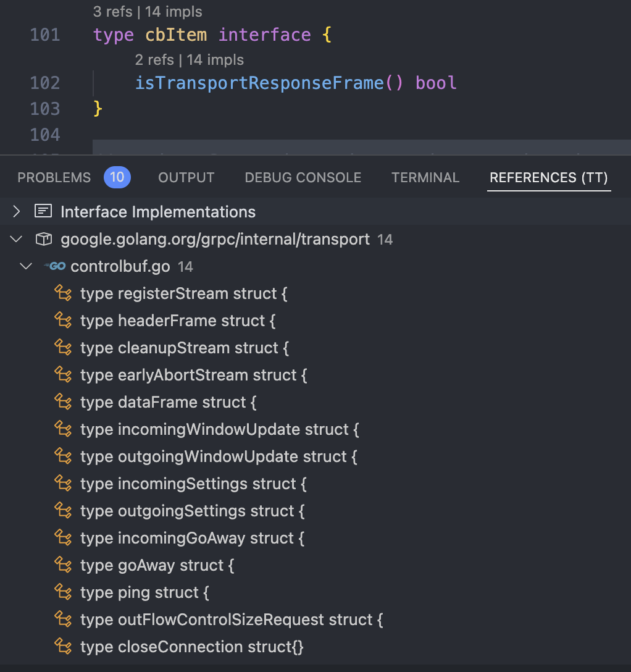Click the list icon beside Interface Implementations
This screenshot has height=672, width=631.
(x=43, y=211)
